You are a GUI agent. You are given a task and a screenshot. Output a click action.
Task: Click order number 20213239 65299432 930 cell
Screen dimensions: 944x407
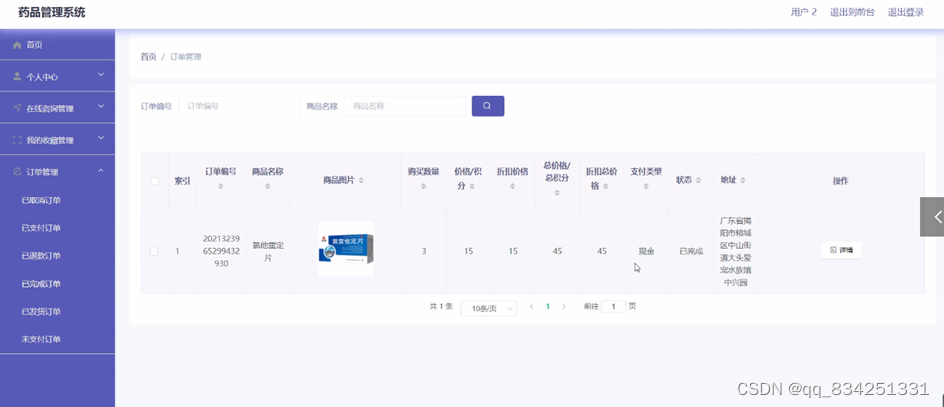coord(221,250)
